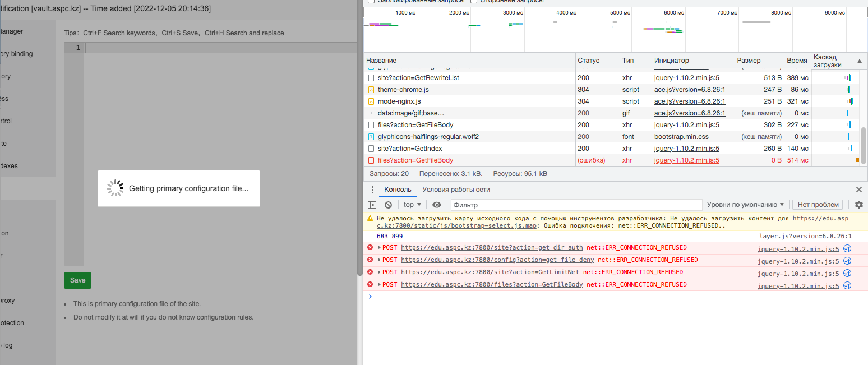This screenshot has height=365, width=868.
Task: Open the layer.js?version=6.8.26:1 source link
Action: (805, 237)
